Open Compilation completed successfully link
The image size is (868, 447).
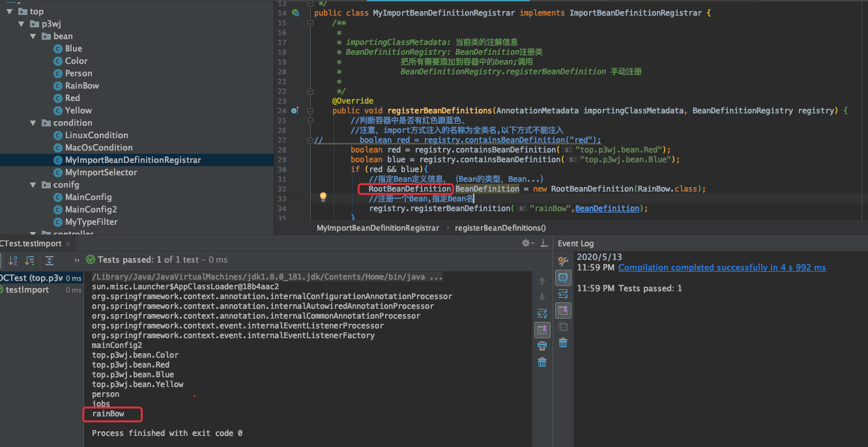coord(722,268)
